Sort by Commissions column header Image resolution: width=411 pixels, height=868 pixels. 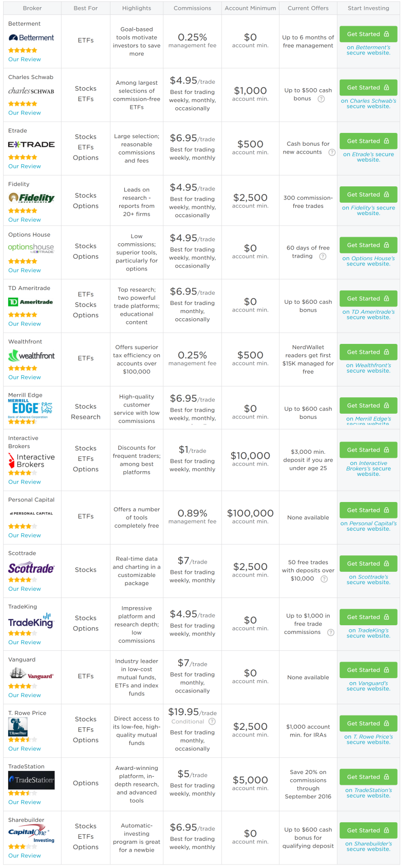pyautogui.click(x=192, y=8)
